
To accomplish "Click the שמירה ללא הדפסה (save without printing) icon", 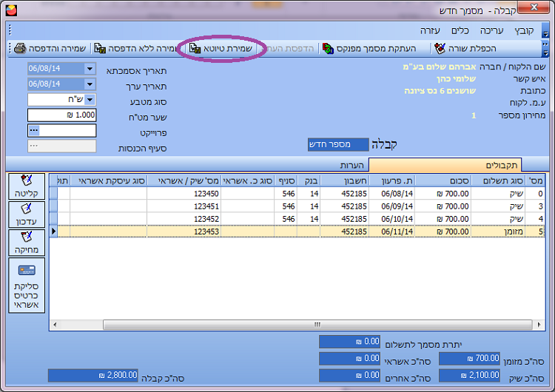I will pyautogui.click(x=99, y=48).
